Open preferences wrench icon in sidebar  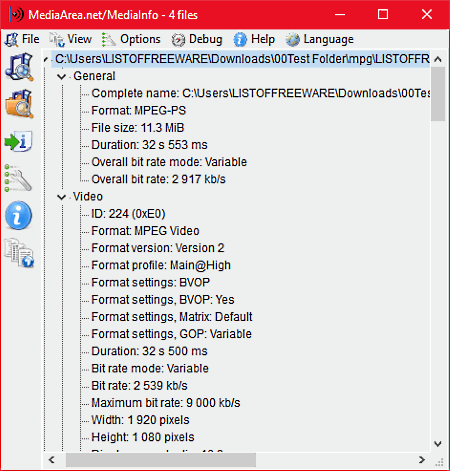click(x=18, y=178)
